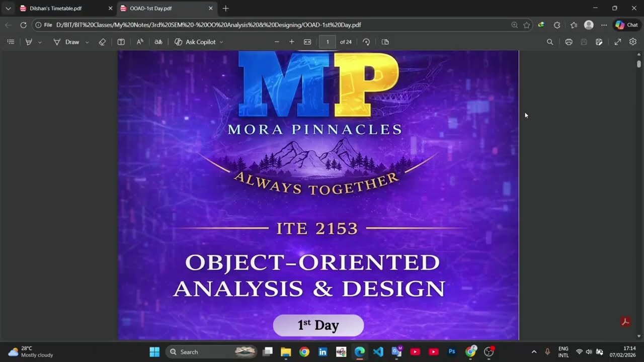The width and height of the screenshot is (644, 362).
Task: Zoom in with the plus icon
Action: pos(291,42)
